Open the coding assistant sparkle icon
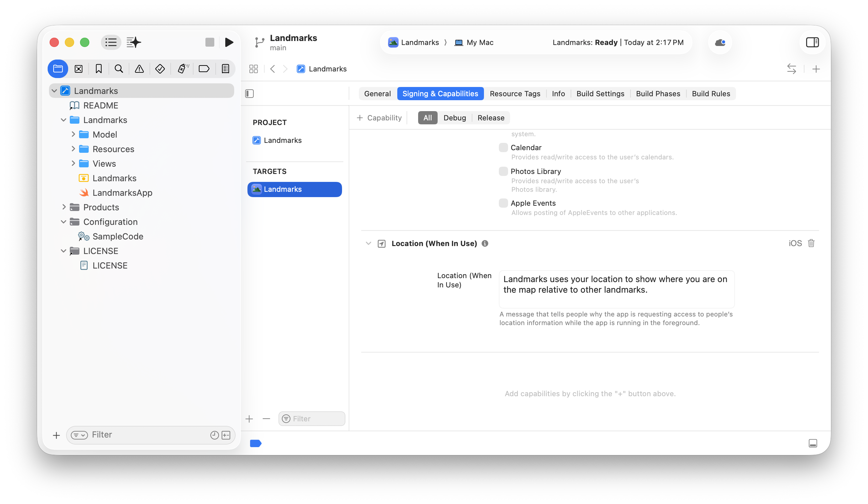The width and height of the screenshot is (868, 504). click(134, 42)
